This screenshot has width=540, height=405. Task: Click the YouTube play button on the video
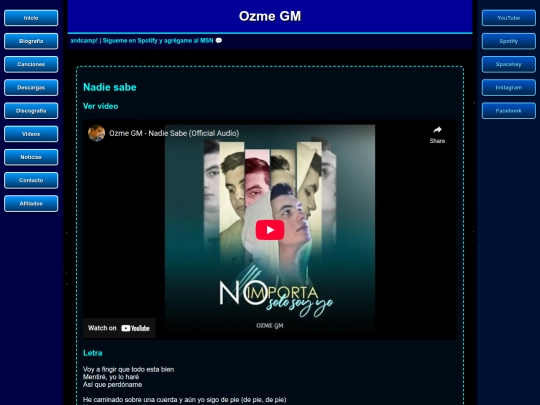270,230
